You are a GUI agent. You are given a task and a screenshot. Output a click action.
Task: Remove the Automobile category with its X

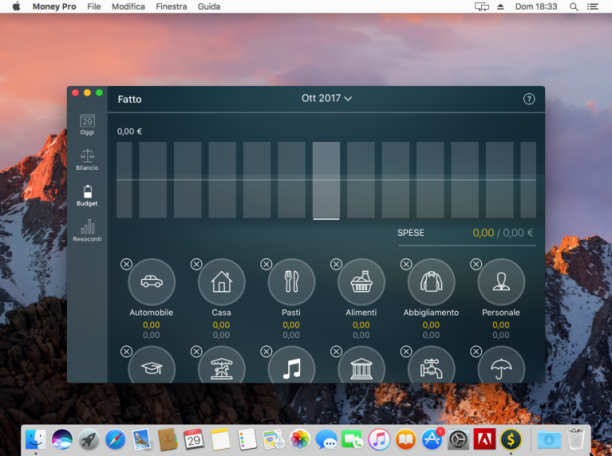[x=126, y=264]
